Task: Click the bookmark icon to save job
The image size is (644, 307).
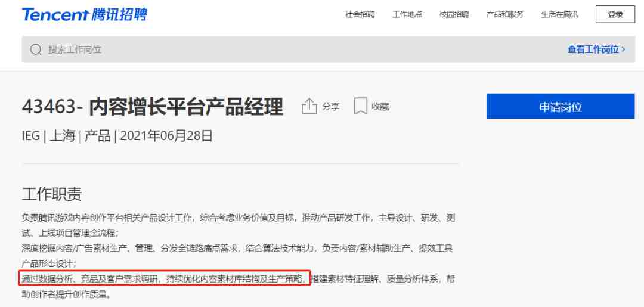Action: [360, 106]
